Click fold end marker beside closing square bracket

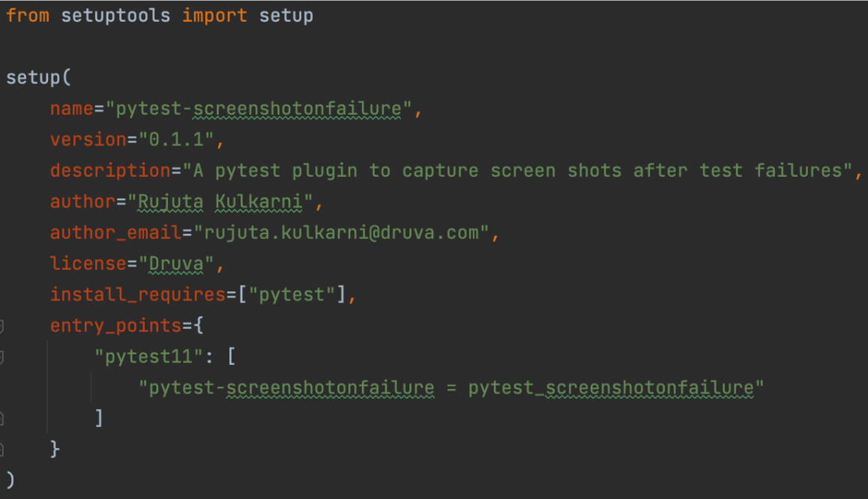click(1, 419)
